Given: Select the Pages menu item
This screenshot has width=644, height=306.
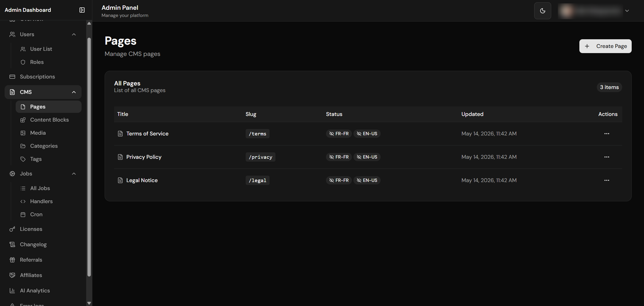Looking at the screenshot, I should pyautogui.click(x=48, y=107).
